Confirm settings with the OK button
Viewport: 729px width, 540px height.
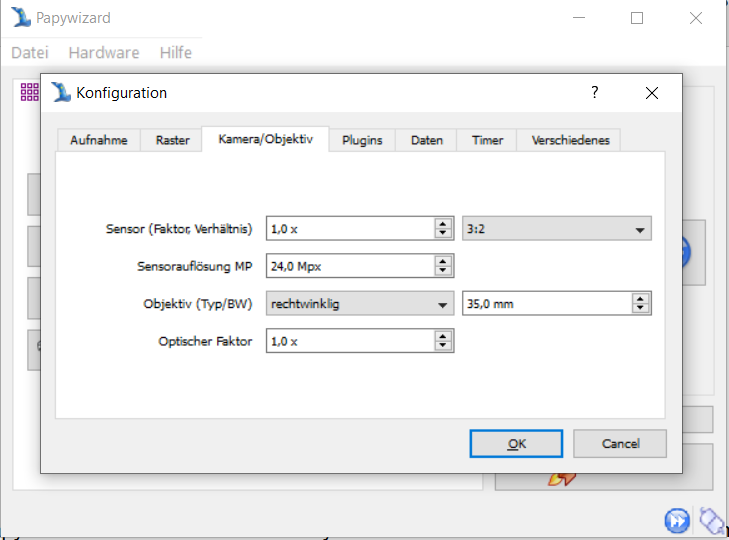[516, 444]
